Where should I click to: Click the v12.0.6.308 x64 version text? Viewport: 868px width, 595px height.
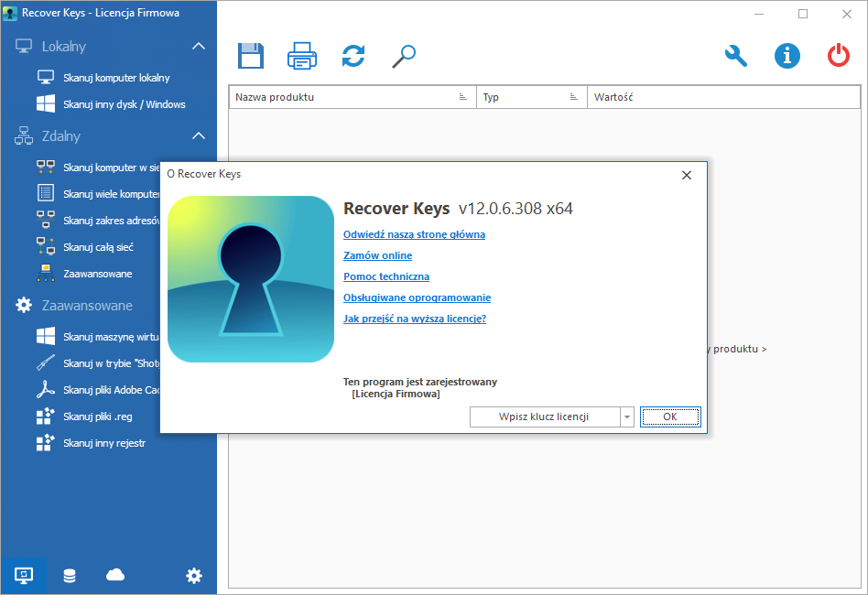(x=515, y=209)
